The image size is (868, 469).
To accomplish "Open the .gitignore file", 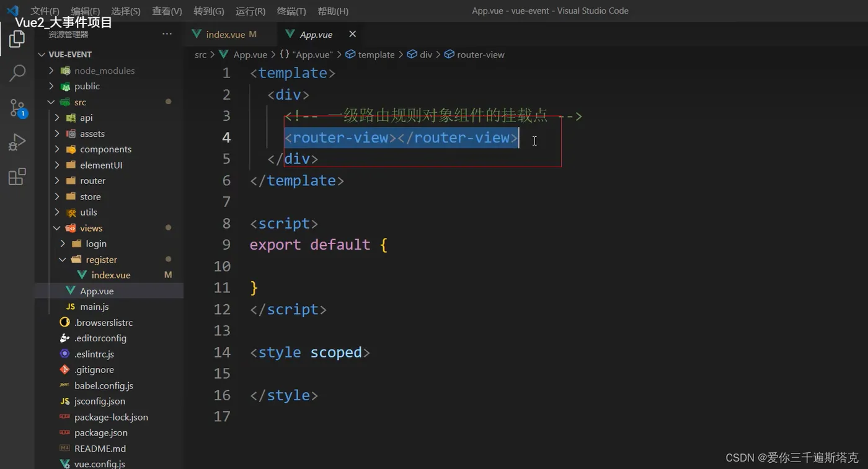I will (109, 370).
